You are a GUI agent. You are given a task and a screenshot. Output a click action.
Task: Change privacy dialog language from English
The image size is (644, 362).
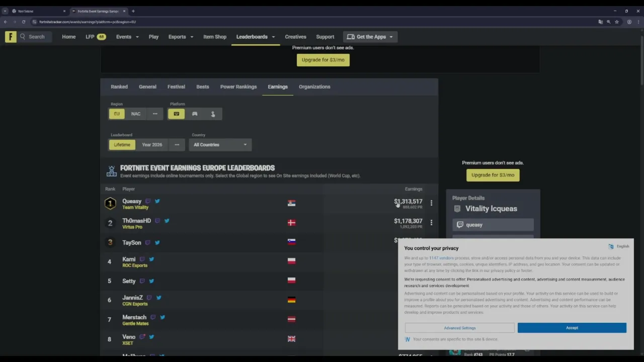619,246
